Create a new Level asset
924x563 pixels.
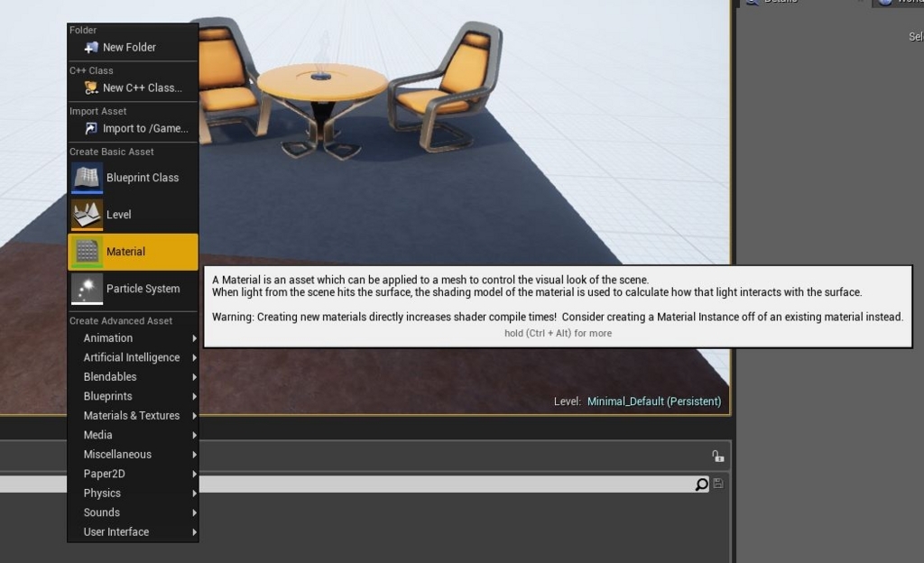pyautogui.click(x=133, y=215)
